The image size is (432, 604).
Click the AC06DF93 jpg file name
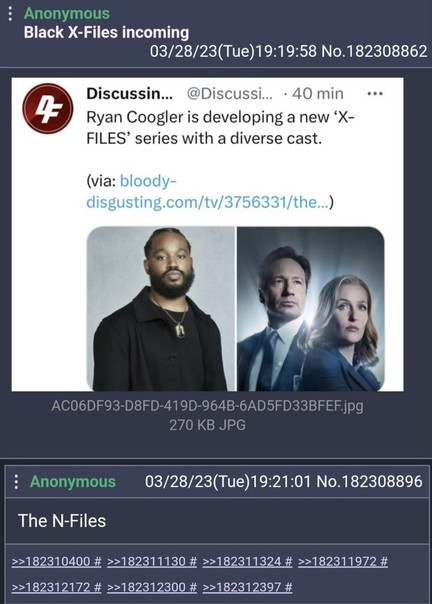click(207, 406)
